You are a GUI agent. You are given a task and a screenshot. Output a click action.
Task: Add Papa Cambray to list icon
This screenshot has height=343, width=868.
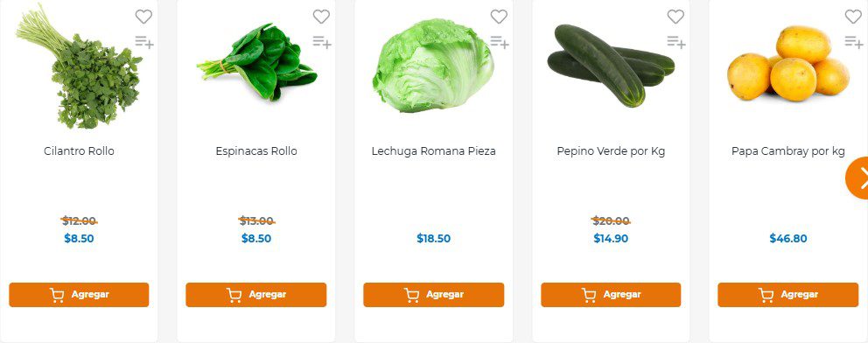[x=854, y=41]
